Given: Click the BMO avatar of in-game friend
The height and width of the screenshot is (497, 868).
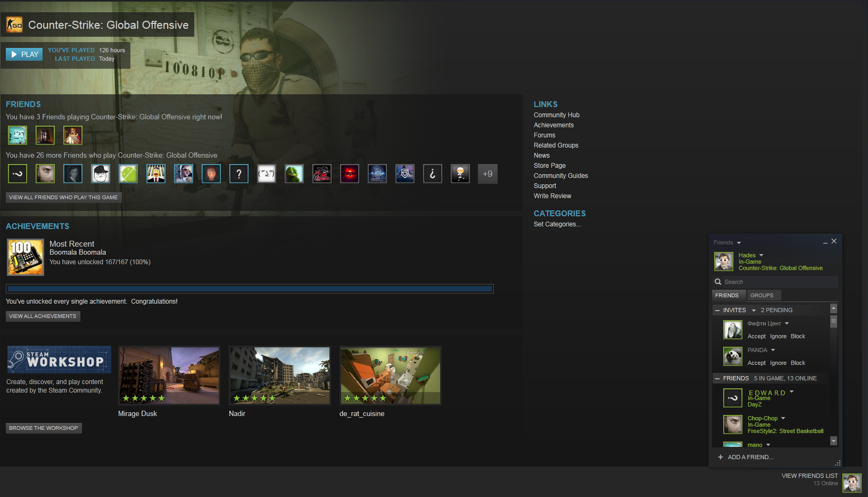Looking at the screenshot, I should click(x=18, y=135).
